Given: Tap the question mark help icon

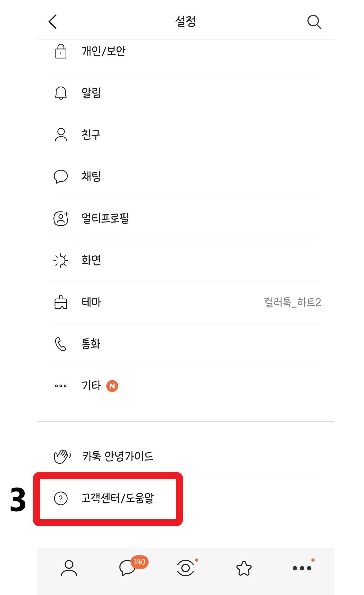Looking at the screenshot, I should tap(61, 498).
